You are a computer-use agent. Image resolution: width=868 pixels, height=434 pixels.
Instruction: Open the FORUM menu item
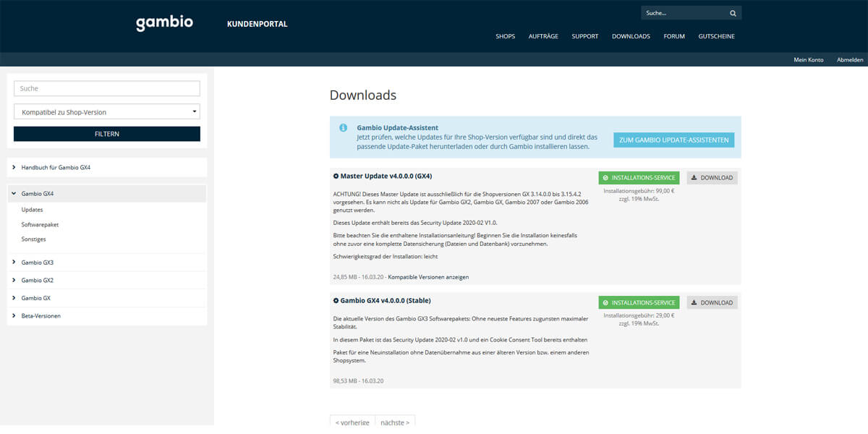(674, 36)
